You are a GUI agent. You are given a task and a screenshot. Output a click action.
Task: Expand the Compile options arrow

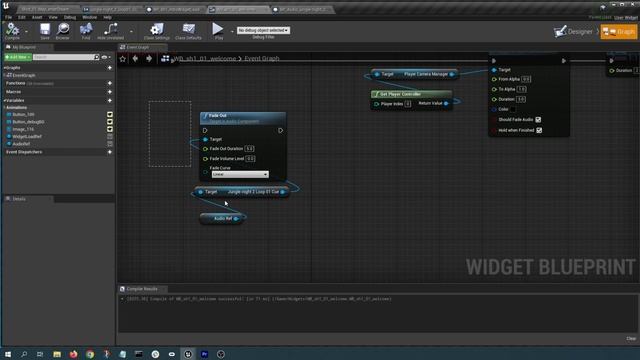pos(27,31)
